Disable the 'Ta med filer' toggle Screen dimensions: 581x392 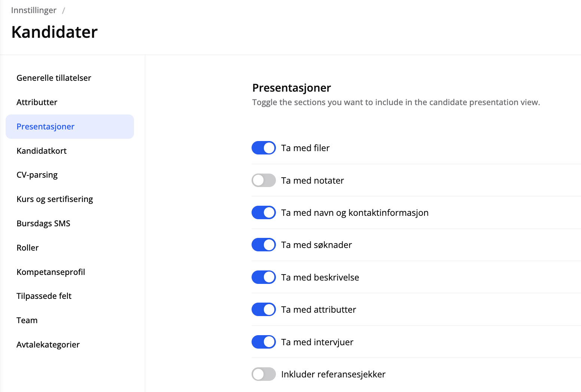coord(264,148)
